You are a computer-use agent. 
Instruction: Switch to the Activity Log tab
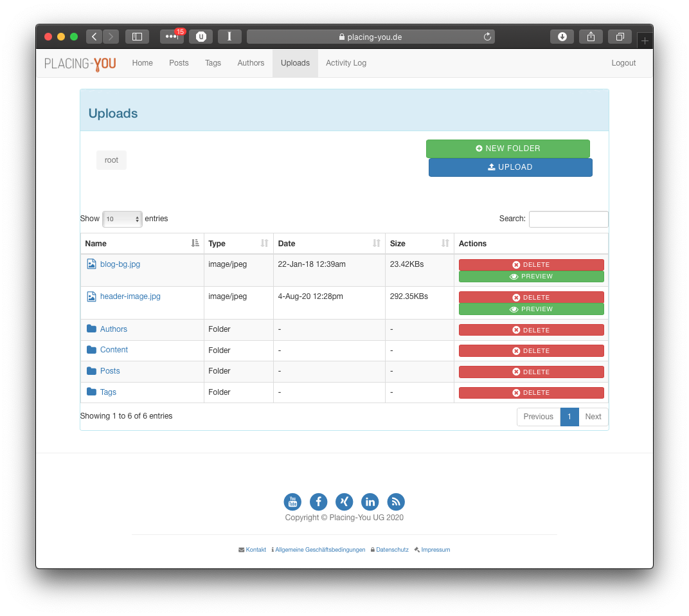click(x=346, y=63)
